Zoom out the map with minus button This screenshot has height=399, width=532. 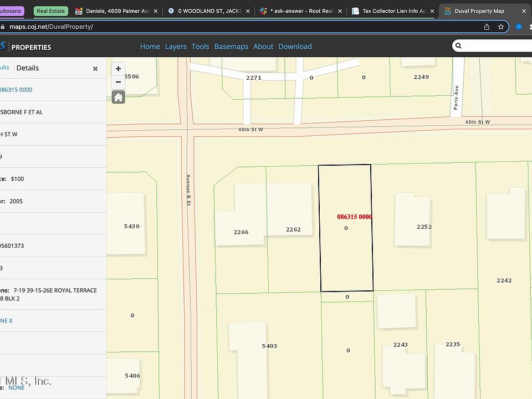pos(118,82)
